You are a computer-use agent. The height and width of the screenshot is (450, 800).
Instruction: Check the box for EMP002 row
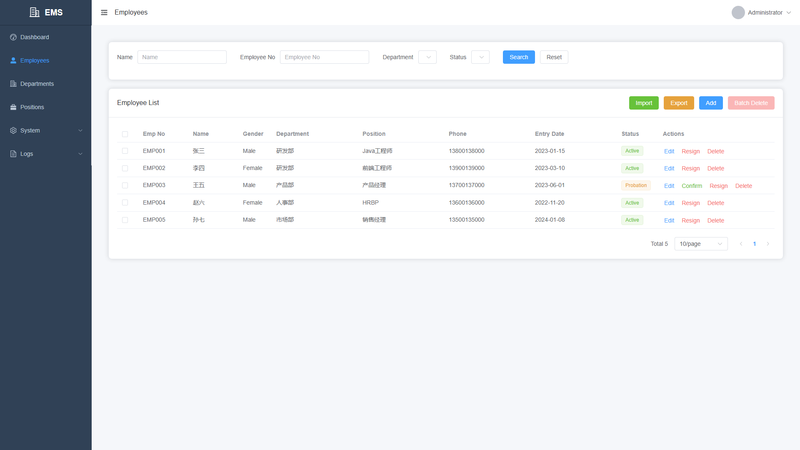pos(125,168)
